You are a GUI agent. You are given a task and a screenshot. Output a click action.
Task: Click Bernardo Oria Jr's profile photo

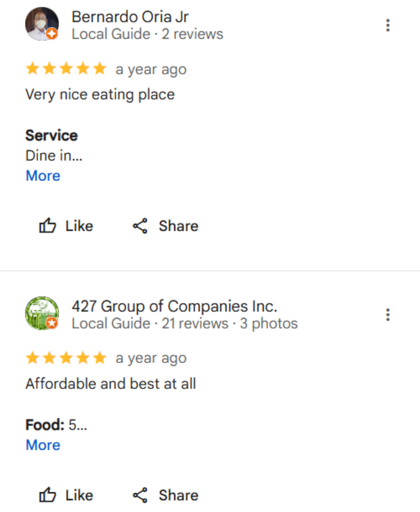point(42,24)
